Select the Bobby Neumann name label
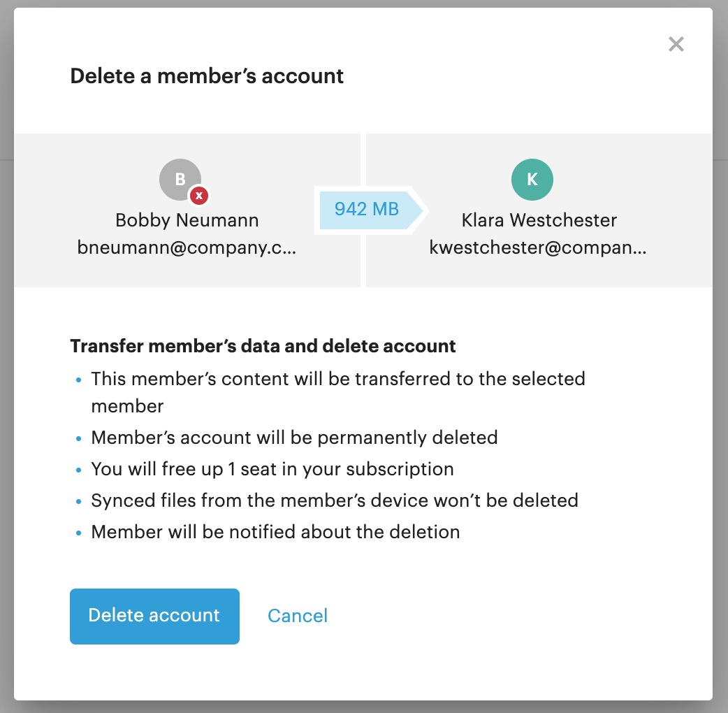This screenshot has width=728, height=713. click(x=187, y=220)
